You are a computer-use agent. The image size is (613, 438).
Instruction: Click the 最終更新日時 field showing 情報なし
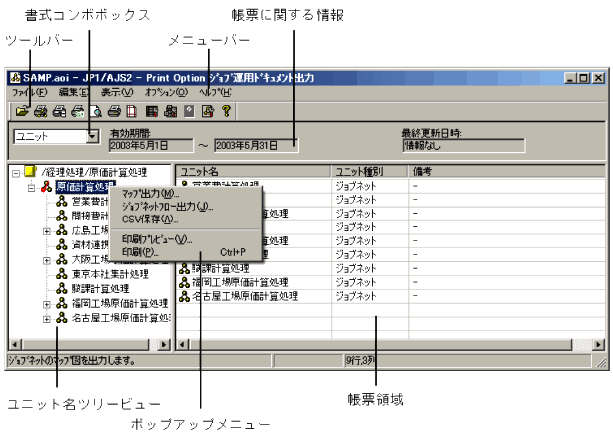[x=464, y=145]
